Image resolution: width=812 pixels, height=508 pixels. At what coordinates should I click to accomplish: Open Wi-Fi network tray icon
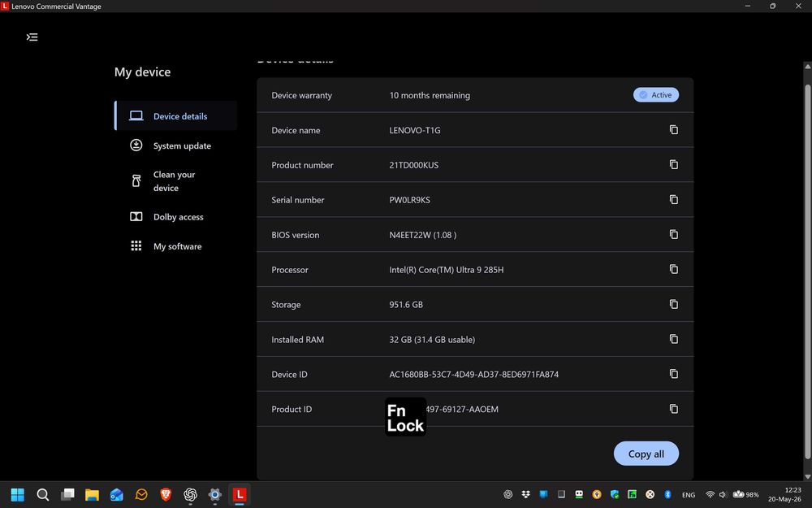point(710,494)
